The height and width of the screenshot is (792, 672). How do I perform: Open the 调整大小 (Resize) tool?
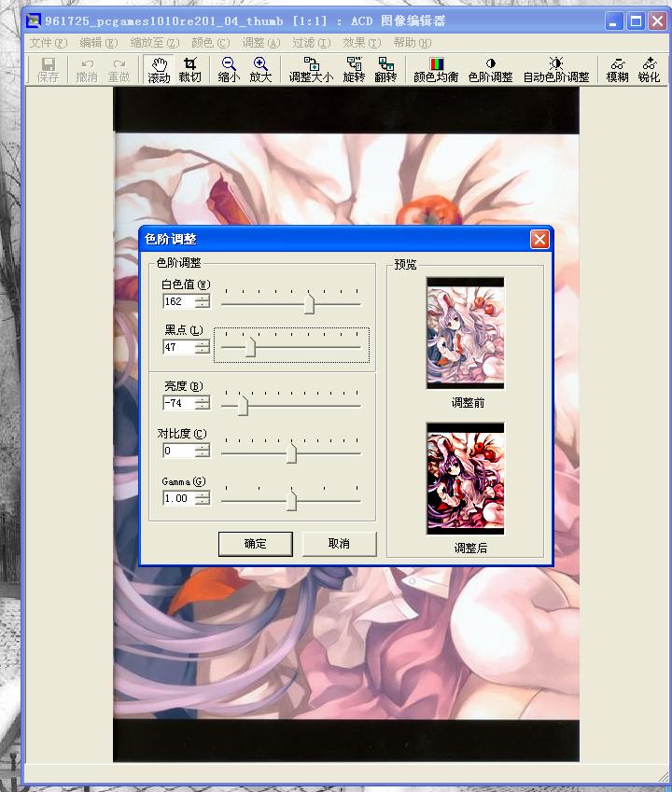click(311, 70)
